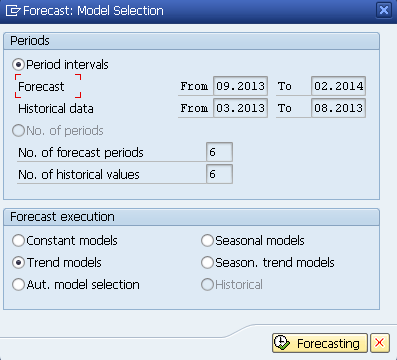Click the No. of forecast periods field
The height and width of the screenshot is (360, 397).
tap(219, 152)
